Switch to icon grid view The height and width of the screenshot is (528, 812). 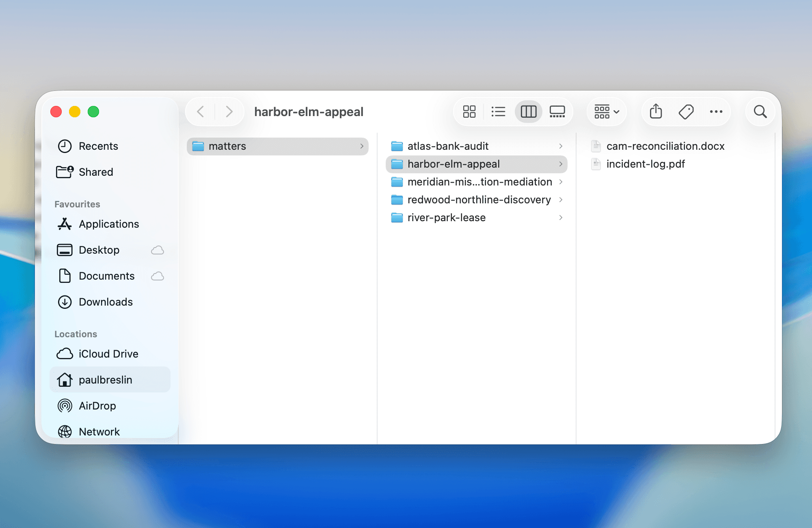click(469, 112)
